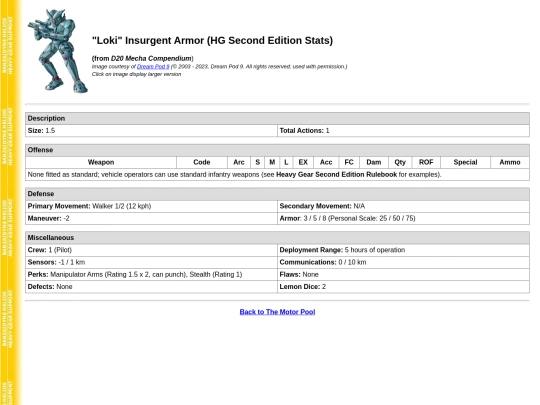The image size is (540, 405).
Task: Click the Weapon column header
Action: click(x=101, y=162)
